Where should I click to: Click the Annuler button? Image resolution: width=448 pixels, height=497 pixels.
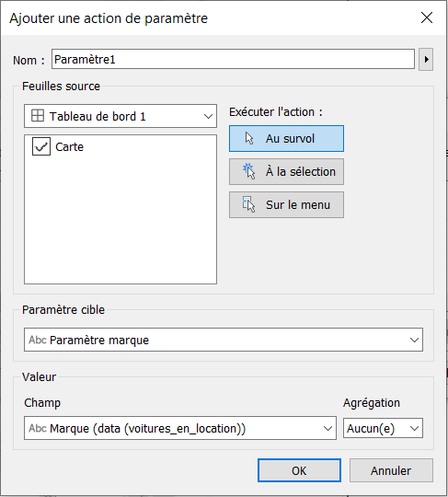coord(391,470)
